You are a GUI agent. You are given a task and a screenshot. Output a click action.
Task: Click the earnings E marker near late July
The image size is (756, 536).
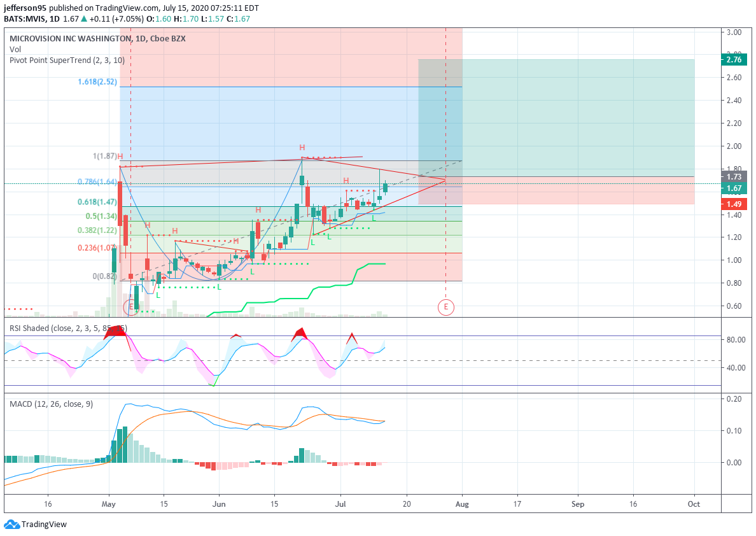point(445,307)
